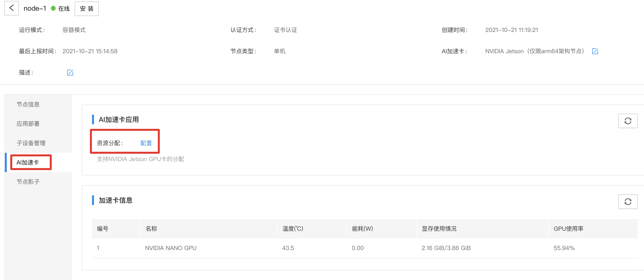Image resolution: width=644 pixels, height=280 pixels.
Task: Click the 支持NVIDIA Jetson GPU卡的分配 hint text
Action: click(x=140, y=159)
